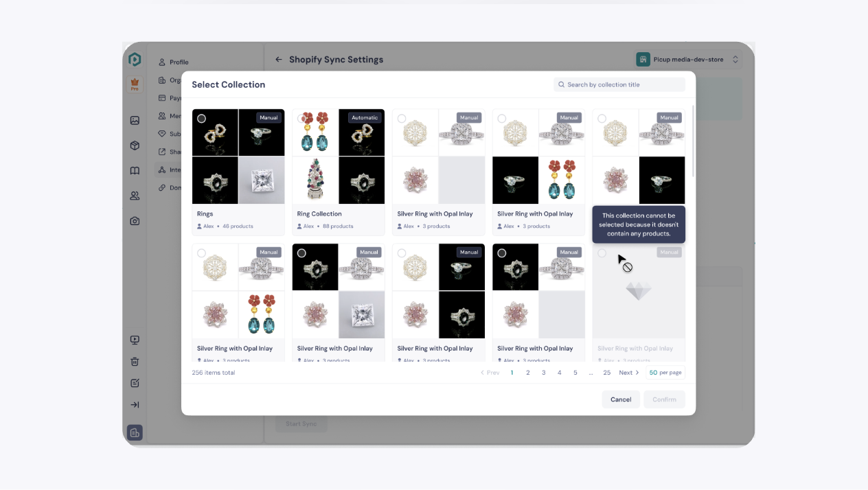Select the Ring Collection radio button
Viewport: 868px width, 490px height.
[301, 119]
